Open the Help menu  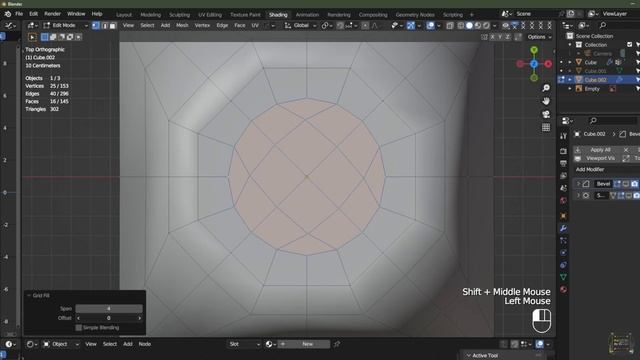[x=97, y=14]
